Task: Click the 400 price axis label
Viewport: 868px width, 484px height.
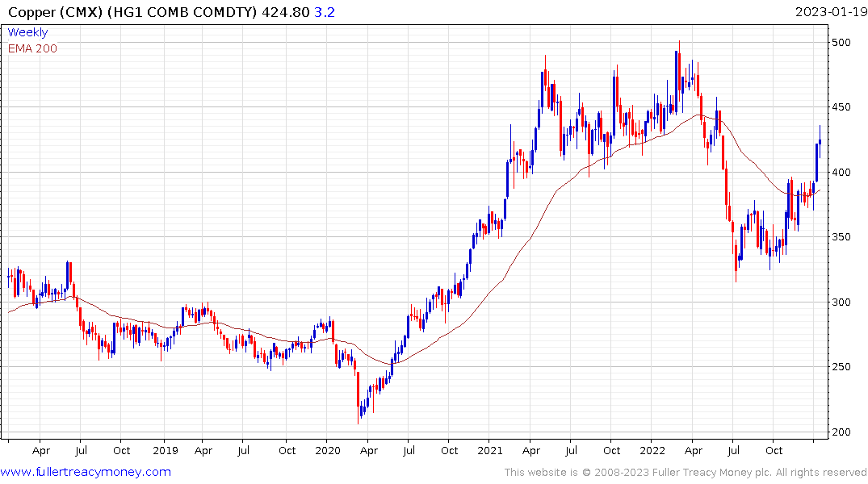Action: point(841,173)
